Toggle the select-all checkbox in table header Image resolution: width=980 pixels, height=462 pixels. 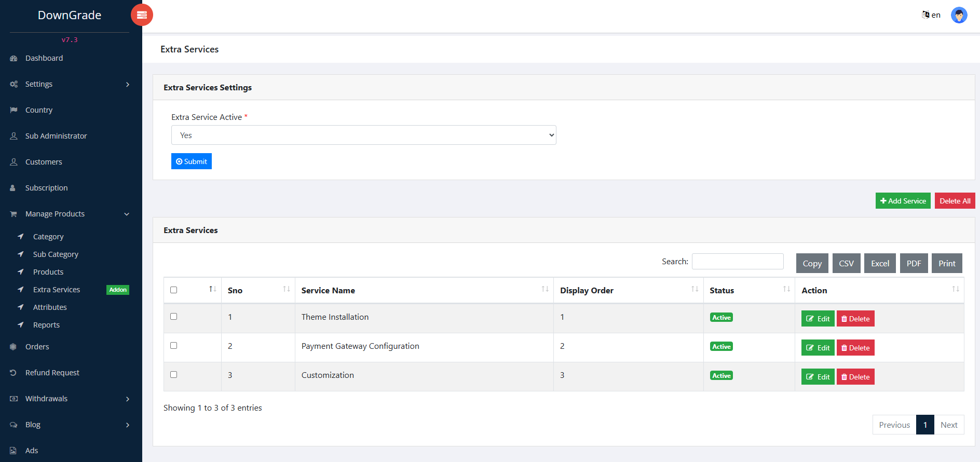[x=174, y=290]
